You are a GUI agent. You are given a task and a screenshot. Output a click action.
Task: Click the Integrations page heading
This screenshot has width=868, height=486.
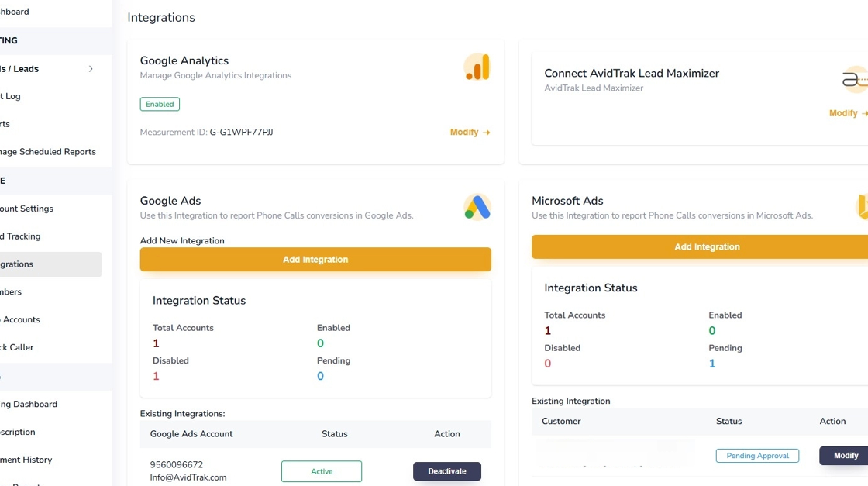pyautogui.click(x=161, y=17)
